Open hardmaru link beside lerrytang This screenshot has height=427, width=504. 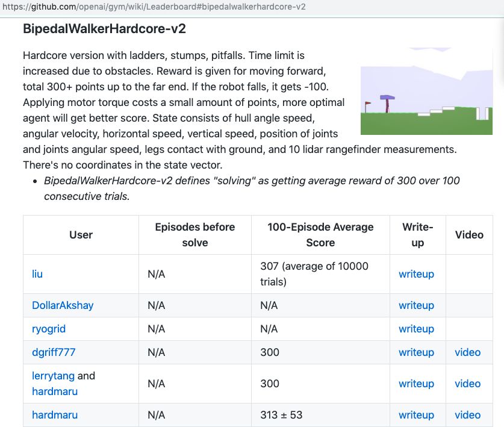point(55,391)
